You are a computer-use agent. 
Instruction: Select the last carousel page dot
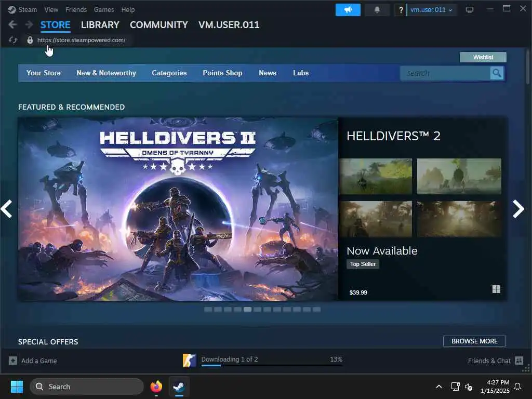click(316, 310)
